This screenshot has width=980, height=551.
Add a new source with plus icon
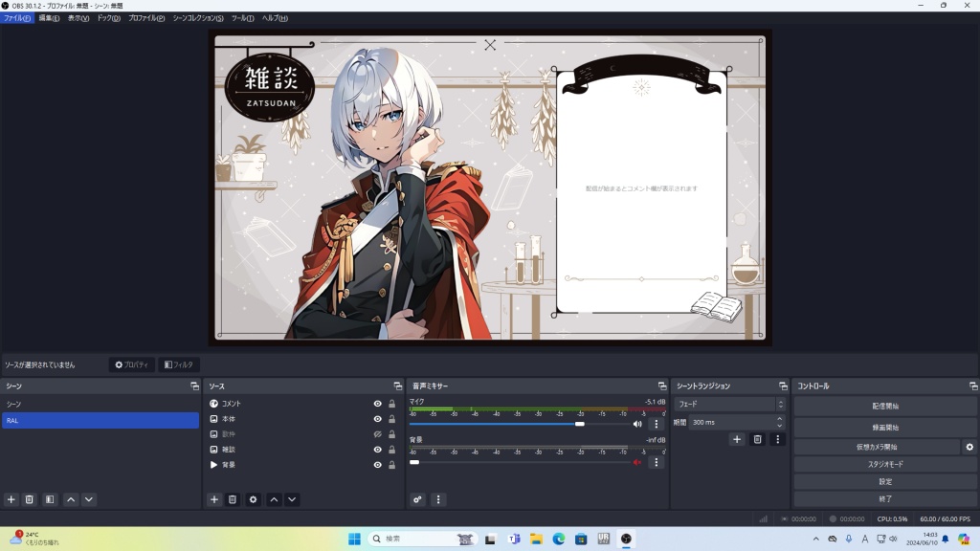coord(214,499)
